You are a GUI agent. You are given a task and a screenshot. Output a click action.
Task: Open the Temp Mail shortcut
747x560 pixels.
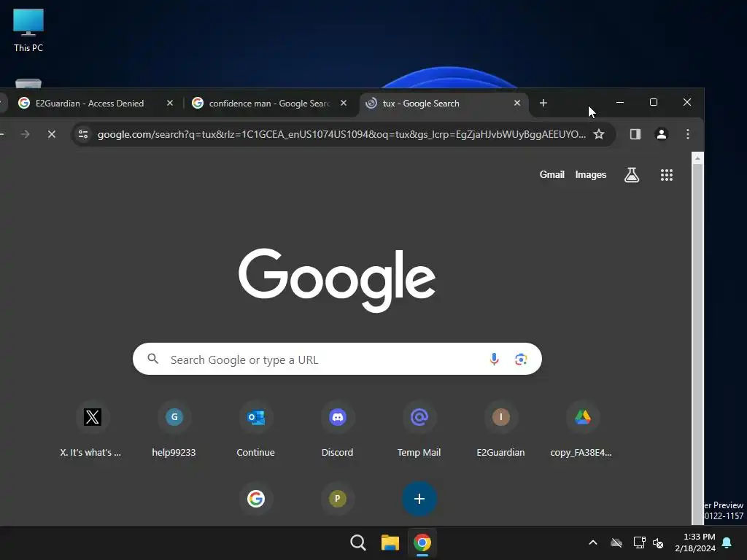[419, 417]
